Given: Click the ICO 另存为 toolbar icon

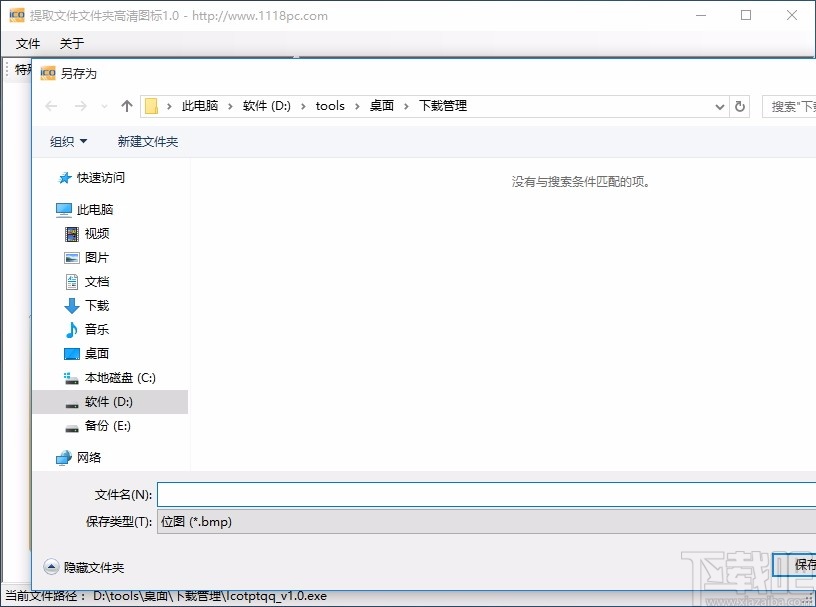Looking at the screenshot, I should point(47,72).
